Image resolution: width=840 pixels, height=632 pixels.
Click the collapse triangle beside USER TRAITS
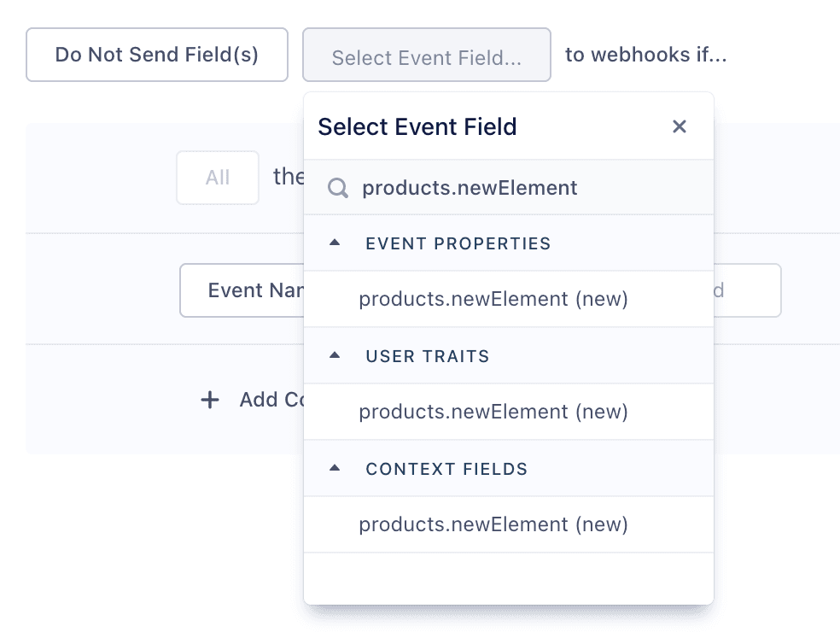click(335, 355)
